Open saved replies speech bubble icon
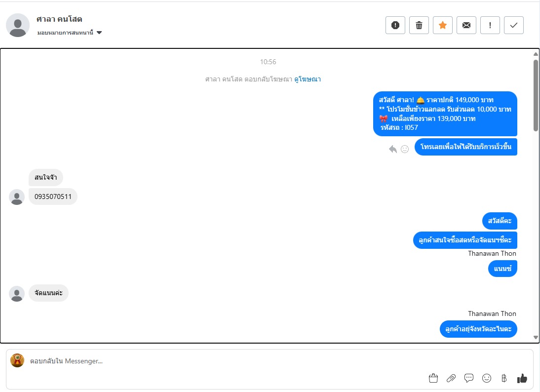Viewport: 540px width, 392px height. click(x=469, y=378)
